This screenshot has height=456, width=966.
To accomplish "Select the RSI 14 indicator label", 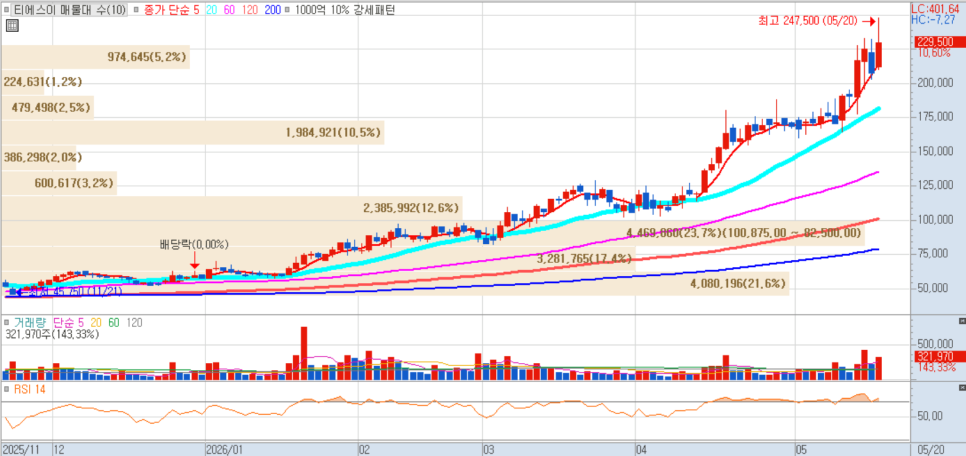I will 28,389.
